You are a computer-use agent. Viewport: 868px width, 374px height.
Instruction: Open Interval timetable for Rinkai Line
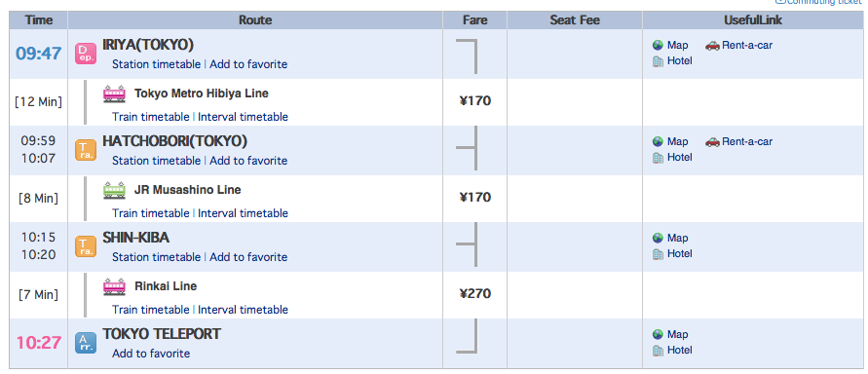click(243, 310)
